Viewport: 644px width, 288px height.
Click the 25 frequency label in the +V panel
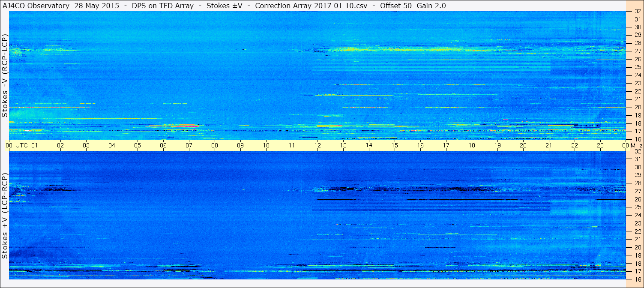(638, 207)
